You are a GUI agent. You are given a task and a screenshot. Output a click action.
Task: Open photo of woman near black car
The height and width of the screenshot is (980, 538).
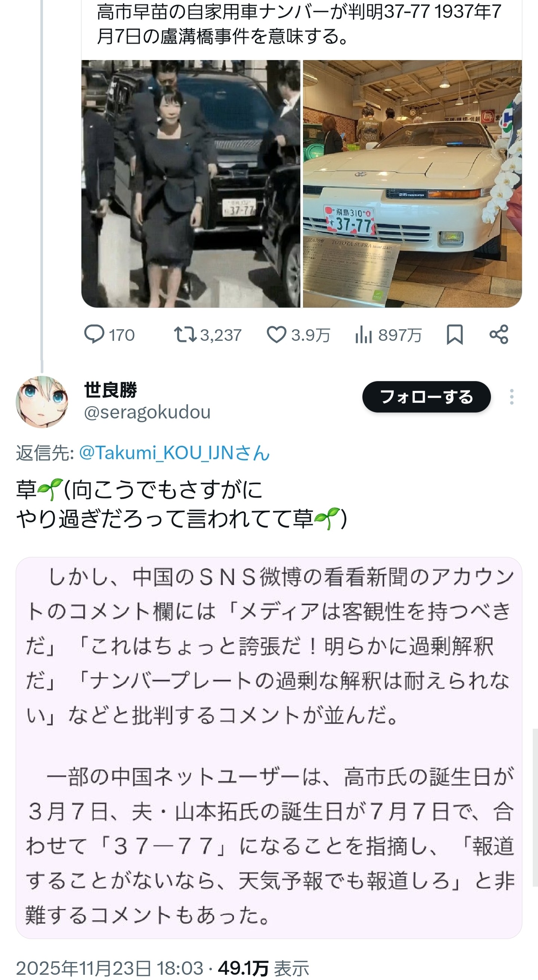pos(191,184)
